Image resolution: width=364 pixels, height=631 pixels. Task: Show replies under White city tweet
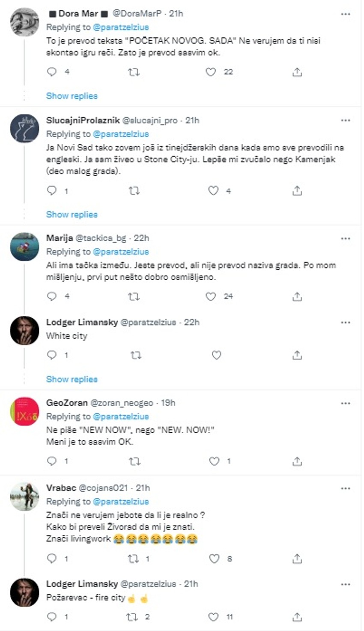72,379
